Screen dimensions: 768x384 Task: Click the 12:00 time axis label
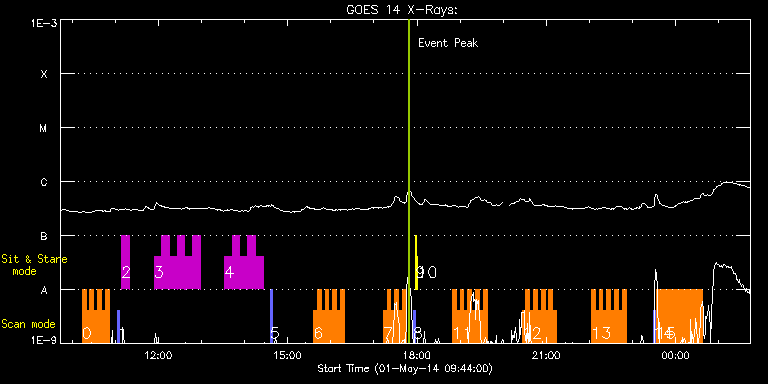tap(159, 355)
